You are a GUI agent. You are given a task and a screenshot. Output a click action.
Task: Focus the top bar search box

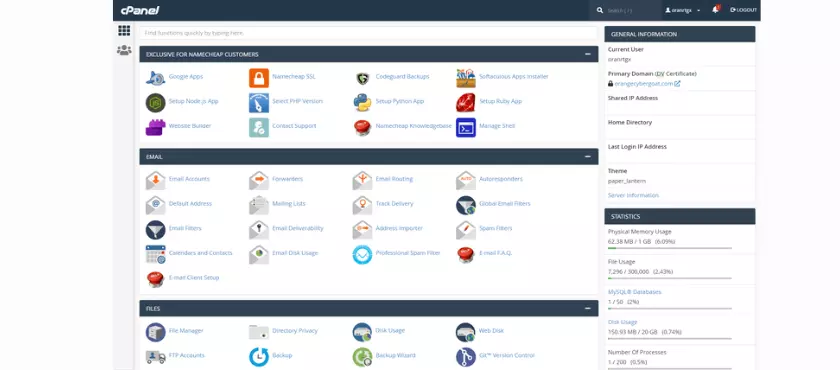point(627,10)
